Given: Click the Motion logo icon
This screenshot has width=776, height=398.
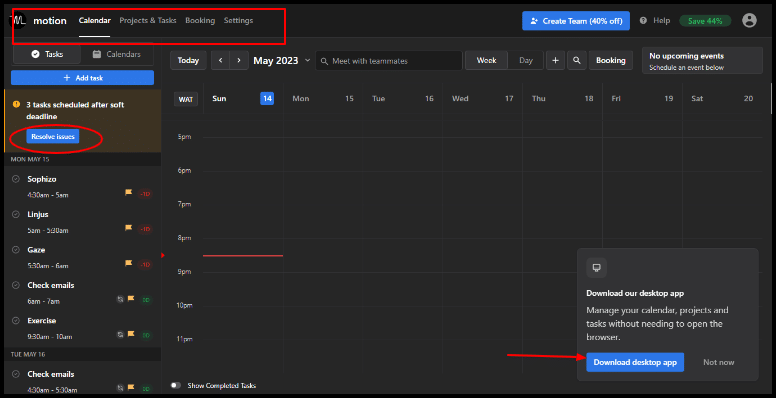Looking at the screenshot, I should coord(19,20).
